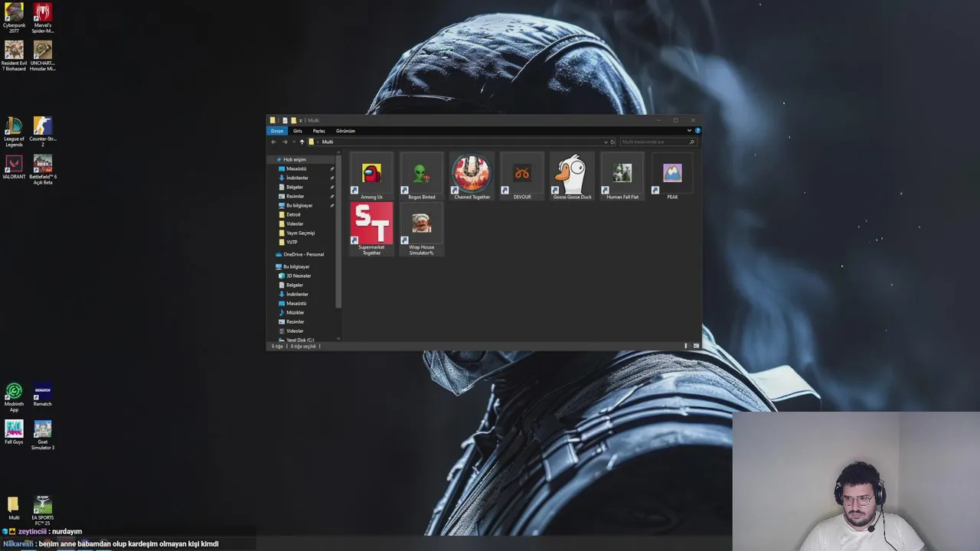The height and width of the screenshot is (551, 980).
Task: Open Yayın Geçmişi folder in sidebar
Action: tap(300, 233)
